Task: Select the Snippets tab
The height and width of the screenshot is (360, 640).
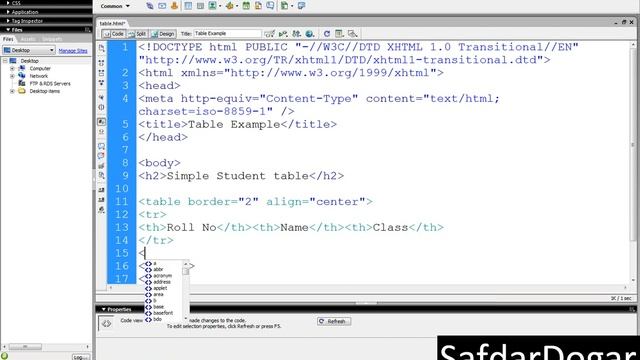Action: click(x=52, y=39)
